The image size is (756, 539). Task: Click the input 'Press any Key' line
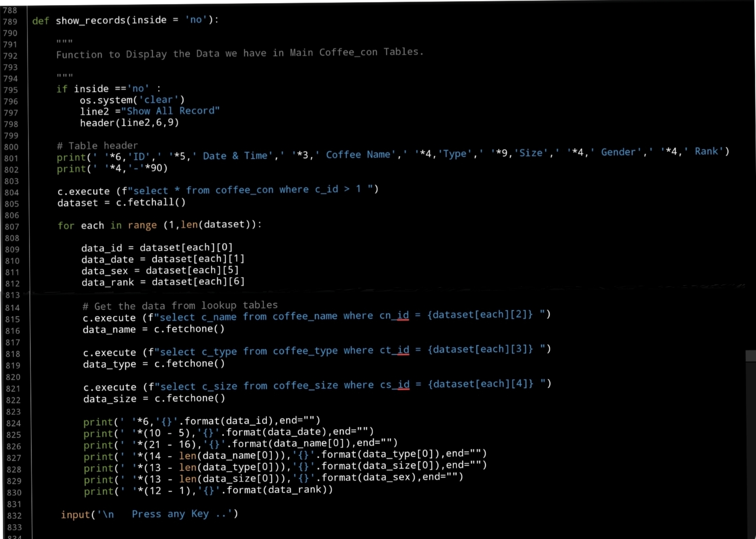click(x=149, y=514)
